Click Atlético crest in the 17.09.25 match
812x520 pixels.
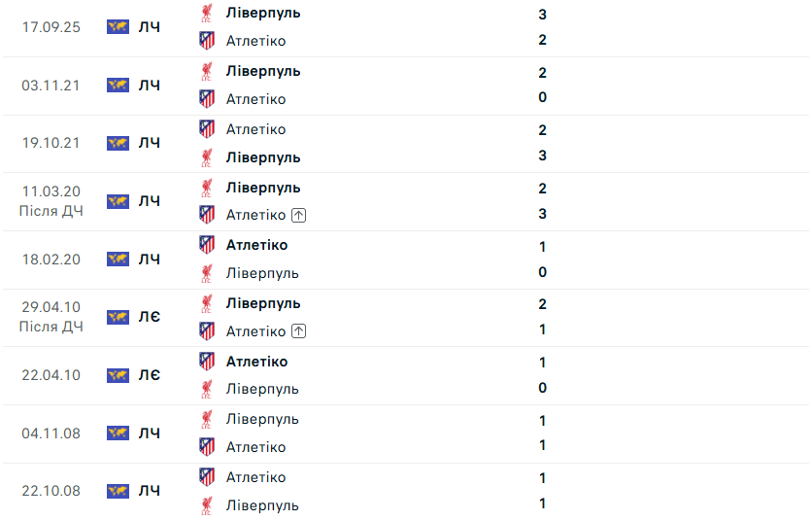(207, 41)
